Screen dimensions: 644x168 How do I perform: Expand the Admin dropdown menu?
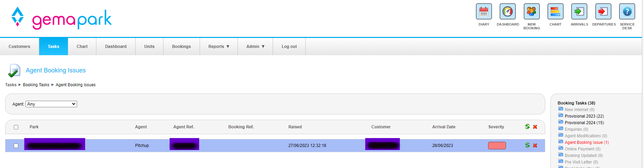tap(255, 47)
